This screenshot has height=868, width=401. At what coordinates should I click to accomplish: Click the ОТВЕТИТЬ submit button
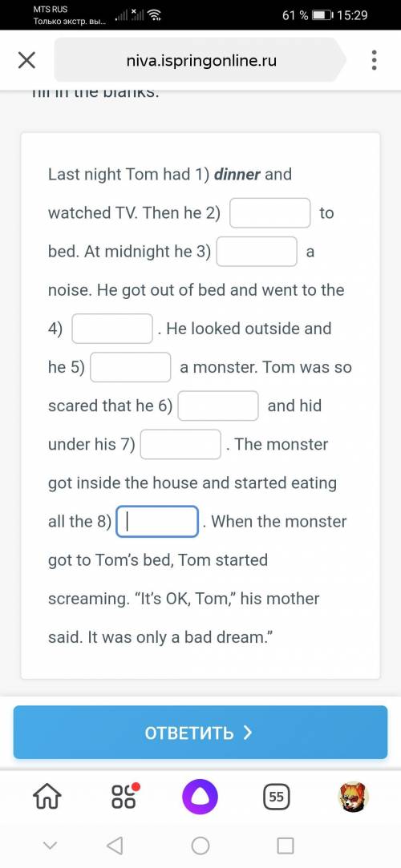tap(200, 733)
